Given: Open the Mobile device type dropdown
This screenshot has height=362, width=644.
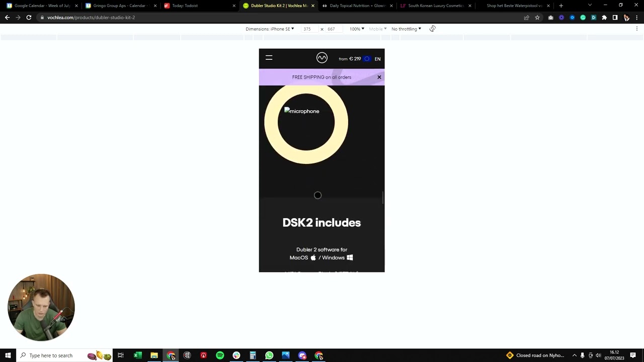Looking at the screenshot, I should point(378,29).
